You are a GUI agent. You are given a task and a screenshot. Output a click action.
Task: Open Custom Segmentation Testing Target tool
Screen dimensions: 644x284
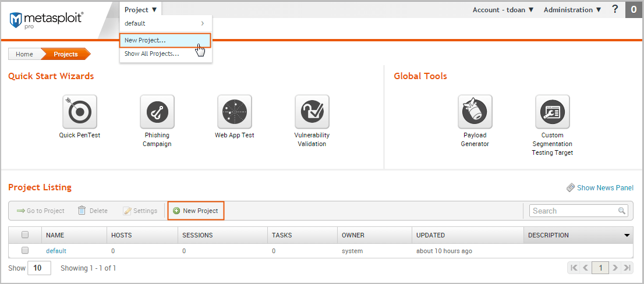point(552,112)
